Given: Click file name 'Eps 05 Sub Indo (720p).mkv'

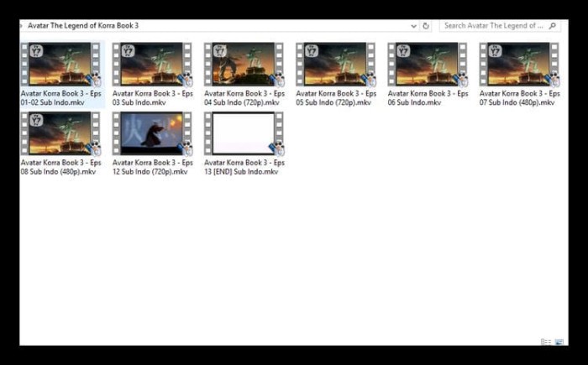Looking at the screenshot, I should click(x=336, y=98).
